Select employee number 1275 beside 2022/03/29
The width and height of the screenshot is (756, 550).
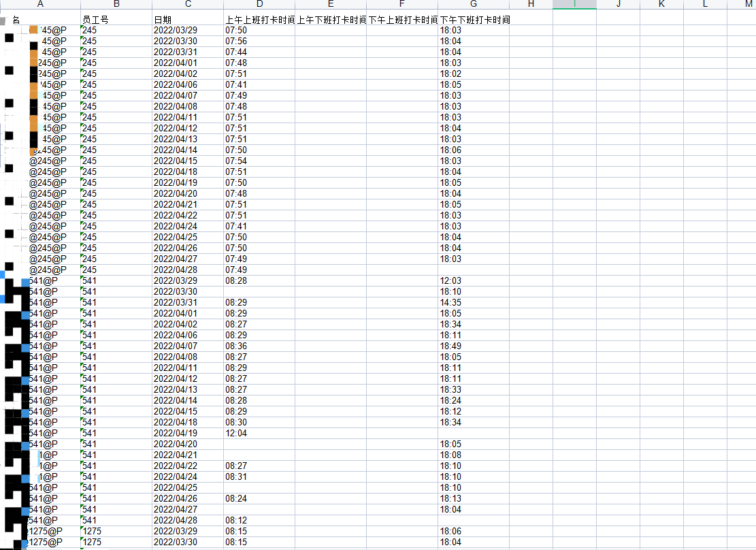point(116,531)
